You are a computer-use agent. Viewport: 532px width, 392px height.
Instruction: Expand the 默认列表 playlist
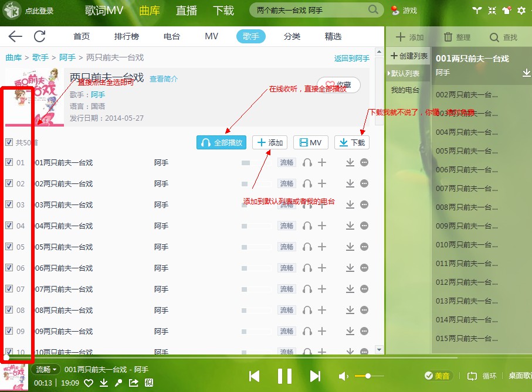point(405,73)
